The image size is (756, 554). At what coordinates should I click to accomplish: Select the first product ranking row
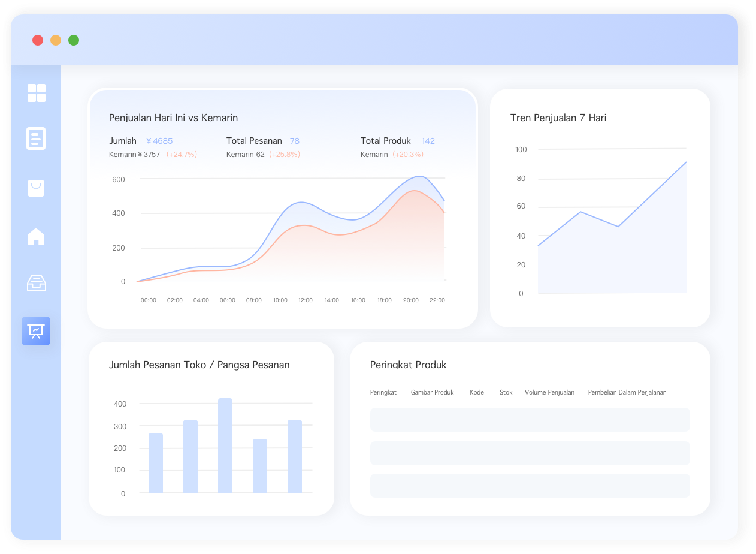[x=530, y=420]
